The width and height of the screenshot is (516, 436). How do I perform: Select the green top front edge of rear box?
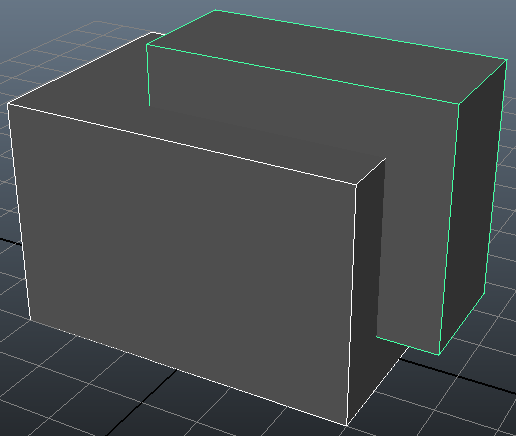303,74
